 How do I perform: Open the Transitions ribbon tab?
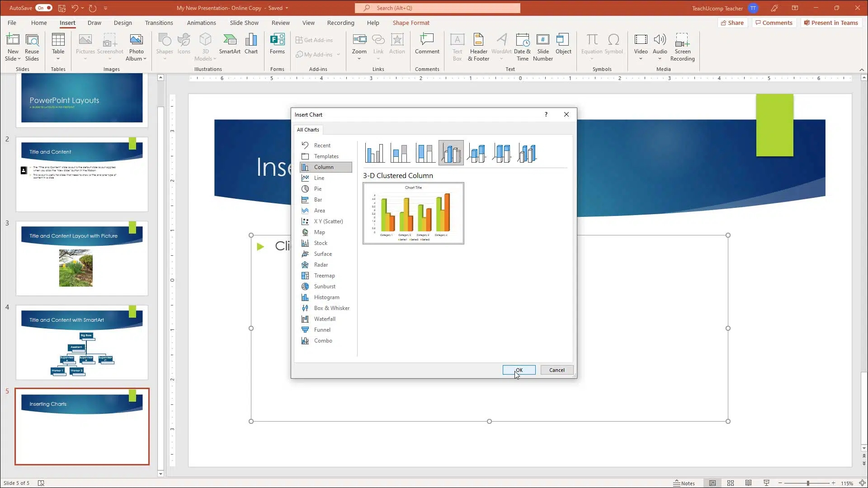coord(159,23)
